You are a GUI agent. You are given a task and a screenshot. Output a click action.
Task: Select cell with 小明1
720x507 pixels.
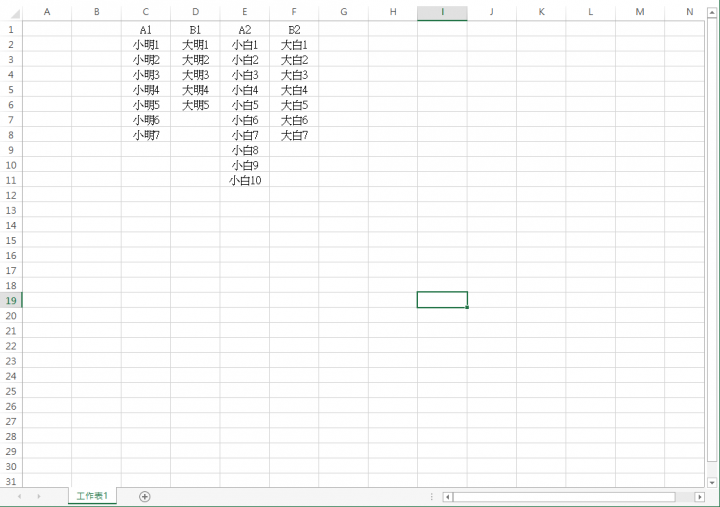(x=146, y=45)
